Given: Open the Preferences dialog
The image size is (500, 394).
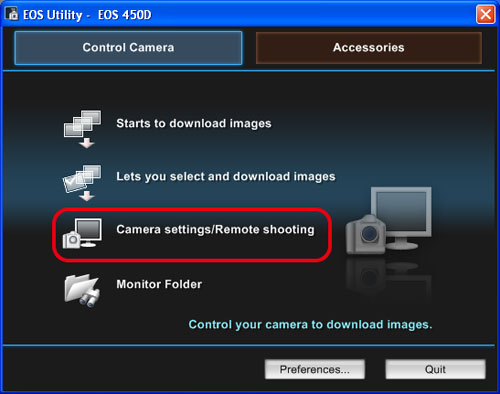Looking at the screenshot, I should (x=315, y=369).
